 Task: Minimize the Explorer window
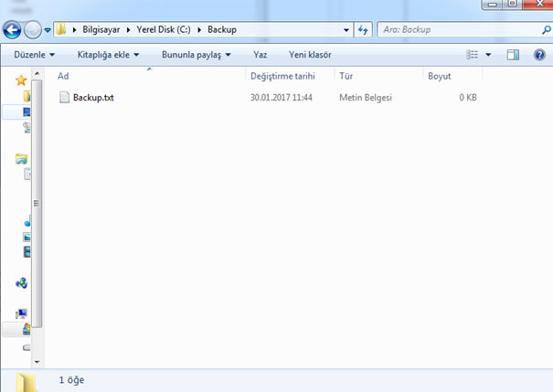click(493, 5)
